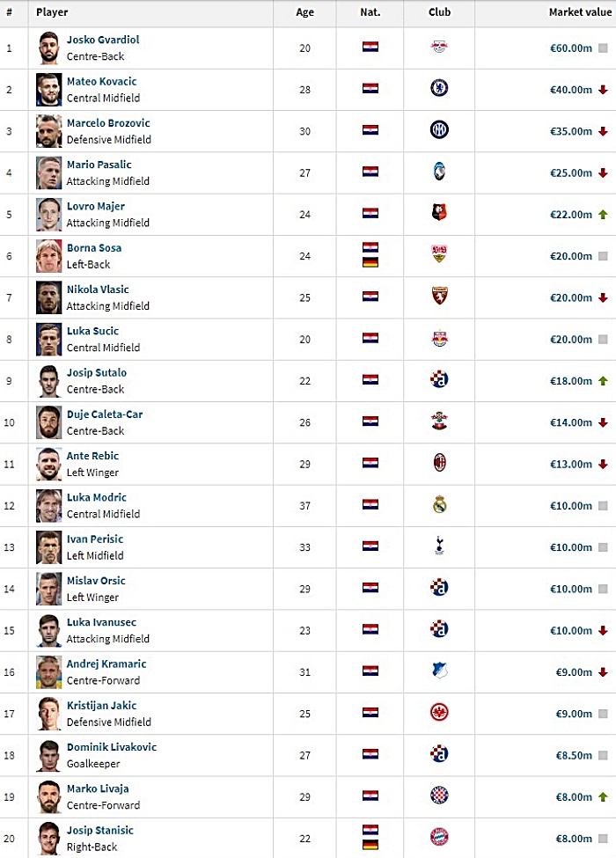Click Croatia flag in Lovro Majer row

coord(370,213)
